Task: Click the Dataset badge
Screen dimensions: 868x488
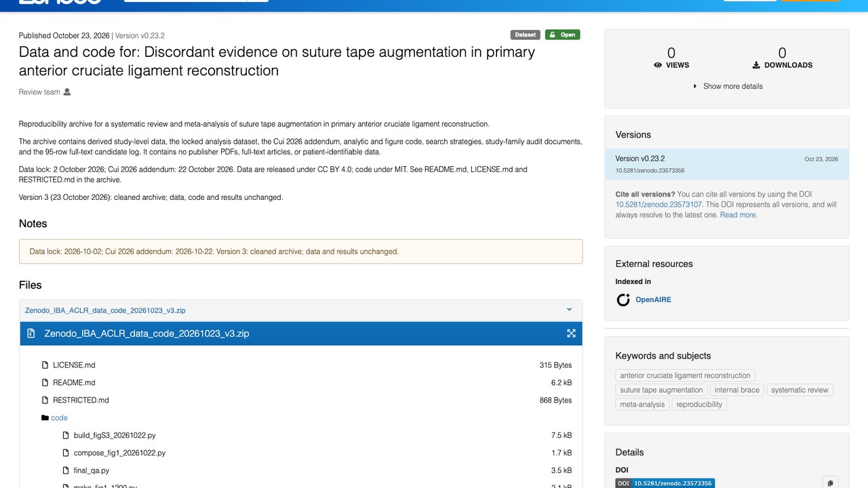Action: click(525, 35)
